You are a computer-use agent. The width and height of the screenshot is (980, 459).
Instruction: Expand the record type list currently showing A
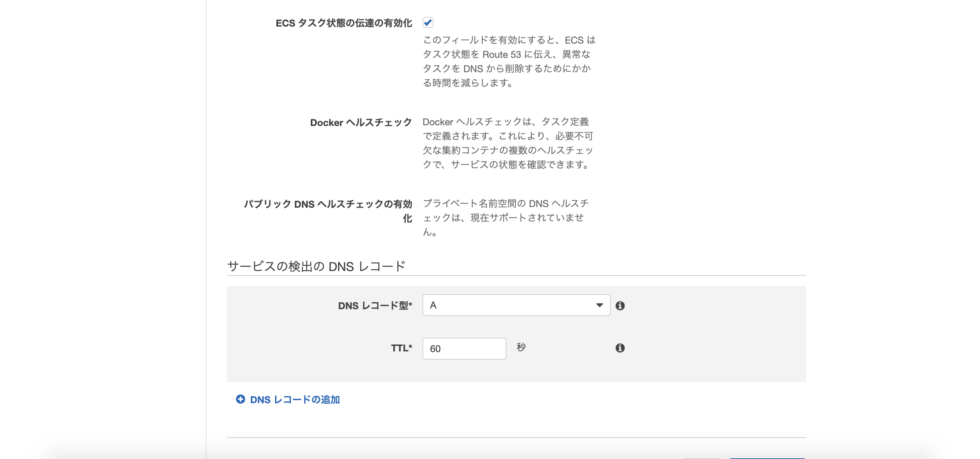[x=516, y=305]
